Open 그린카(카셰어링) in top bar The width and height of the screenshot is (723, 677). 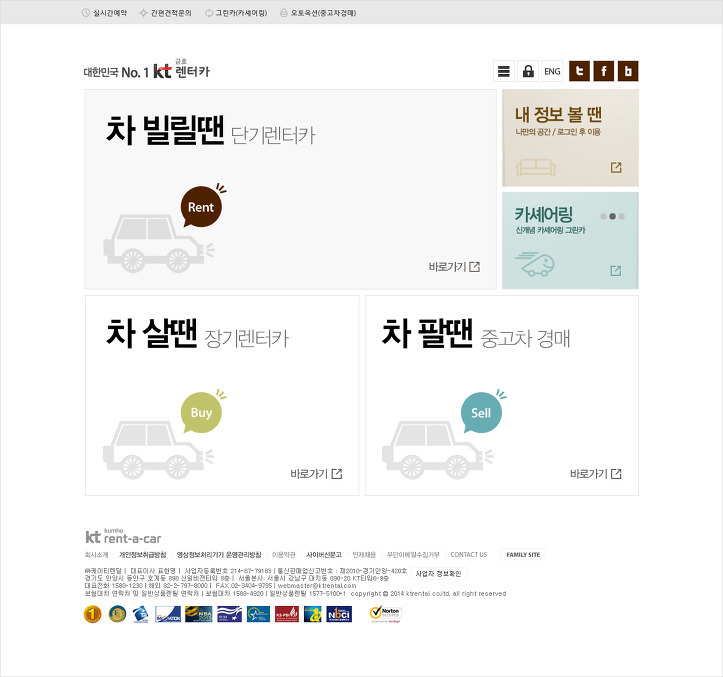tap(236, 13)
